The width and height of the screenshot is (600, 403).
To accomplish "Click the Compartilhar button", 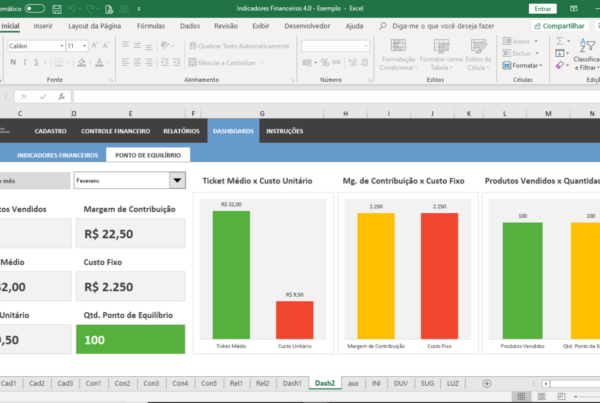I will click(559, 26).
